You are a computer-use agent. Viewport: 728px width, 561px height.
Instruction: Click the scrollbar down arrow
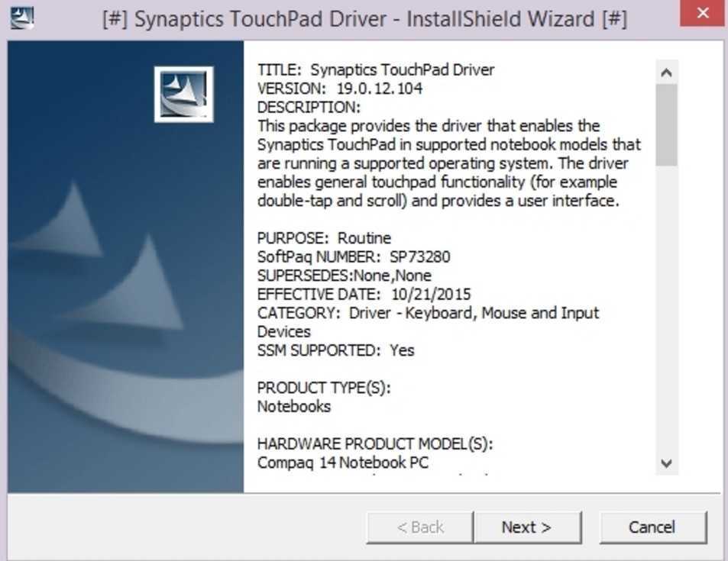click(667, 463)
